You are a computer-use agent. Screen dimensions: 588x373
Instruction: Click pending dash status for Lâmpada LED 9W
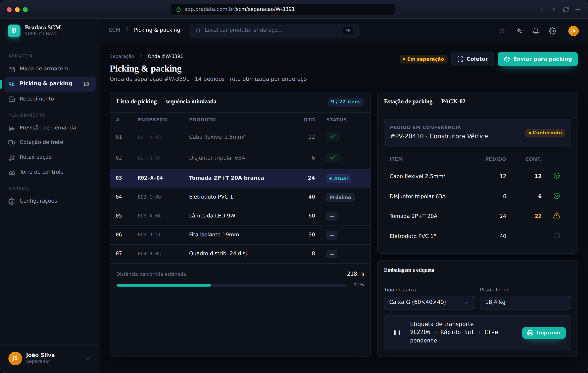332,216
